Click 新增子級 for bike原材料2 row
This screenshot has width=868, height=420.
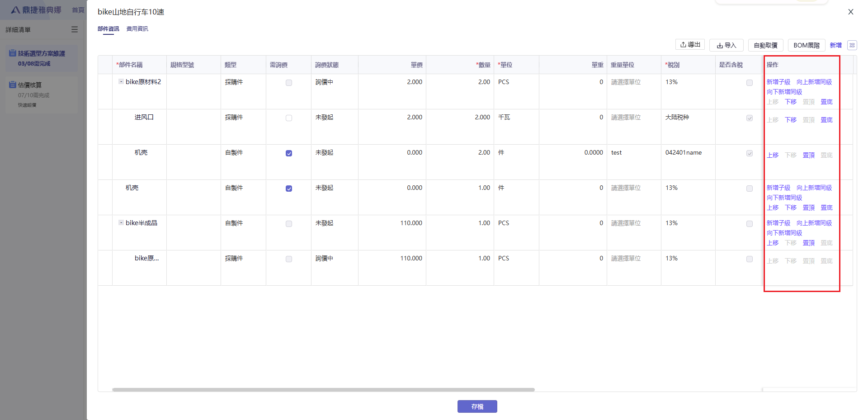click(778, 82)
